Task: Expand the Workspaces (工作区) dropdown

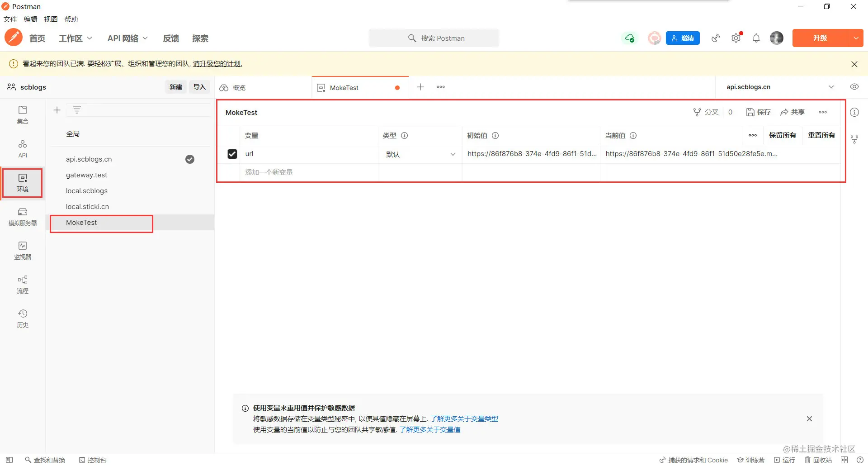Action: [75, 38]
